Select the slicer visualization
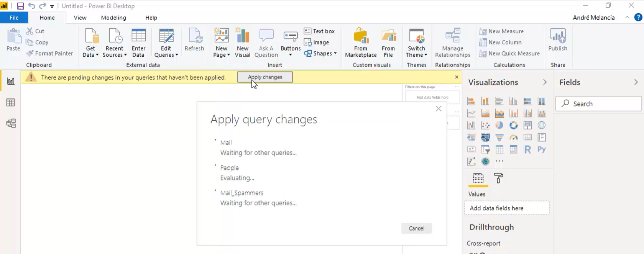 (485, 149)
